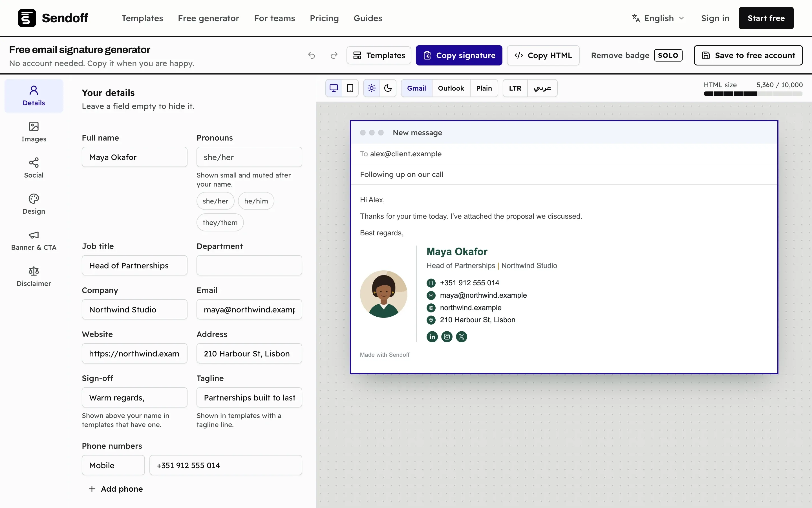Open the Disclaimer scales panel
The image size is (812, 508).
pos(34,277)
